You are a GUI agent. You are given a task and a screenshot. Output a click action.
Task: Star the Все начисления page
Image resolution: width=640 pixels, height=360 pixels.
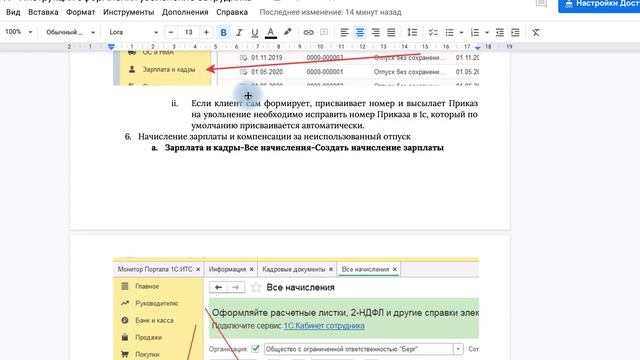tap(256, 287)
